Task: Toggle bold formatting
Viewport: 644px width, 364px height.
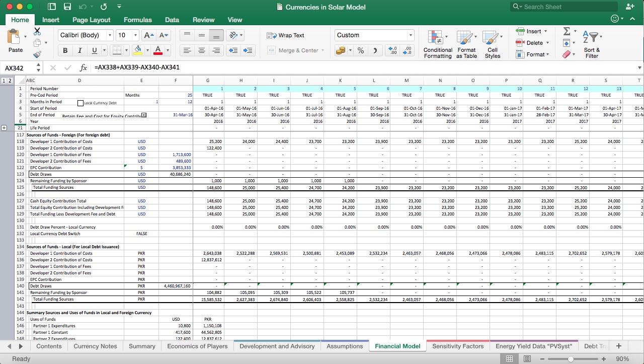Action: click(65, 50)
